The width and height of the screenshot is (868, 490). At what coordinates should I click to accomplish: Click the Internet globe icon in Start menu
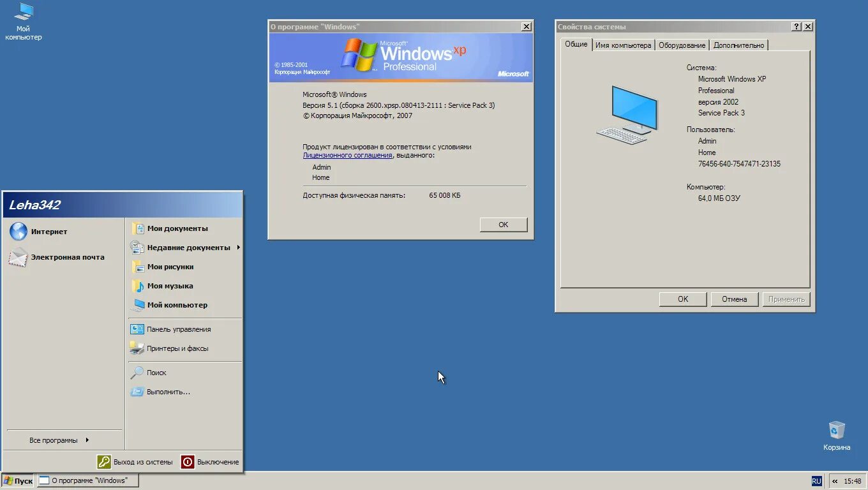pos(19,231)
